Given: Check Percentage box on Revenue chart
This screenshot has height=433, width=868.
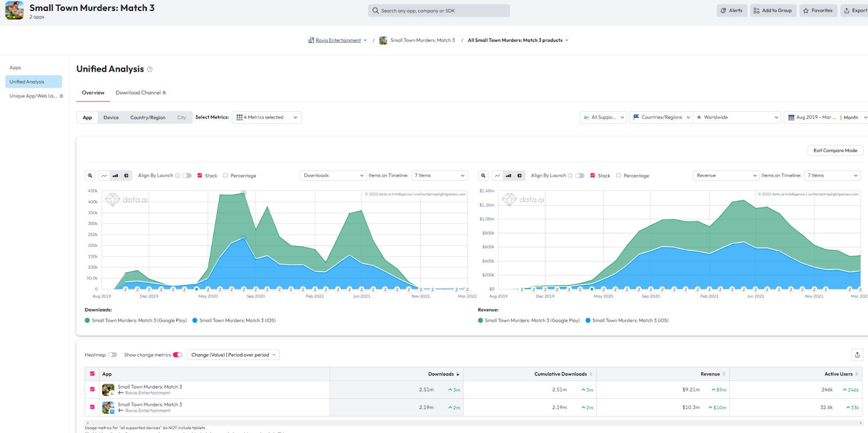Looking at the screenshot, I should click(618, 176).
